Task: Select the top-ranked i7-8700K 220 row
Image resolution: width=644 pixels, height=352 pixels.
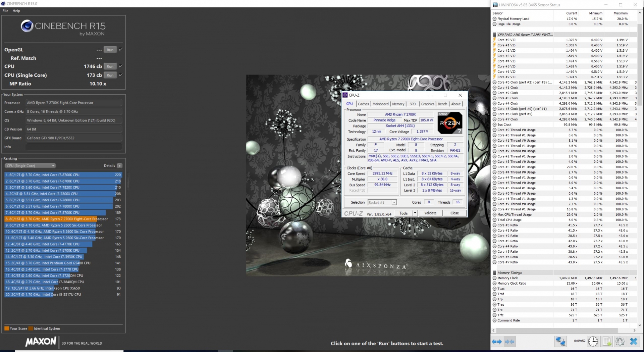Action: (63, 175)
